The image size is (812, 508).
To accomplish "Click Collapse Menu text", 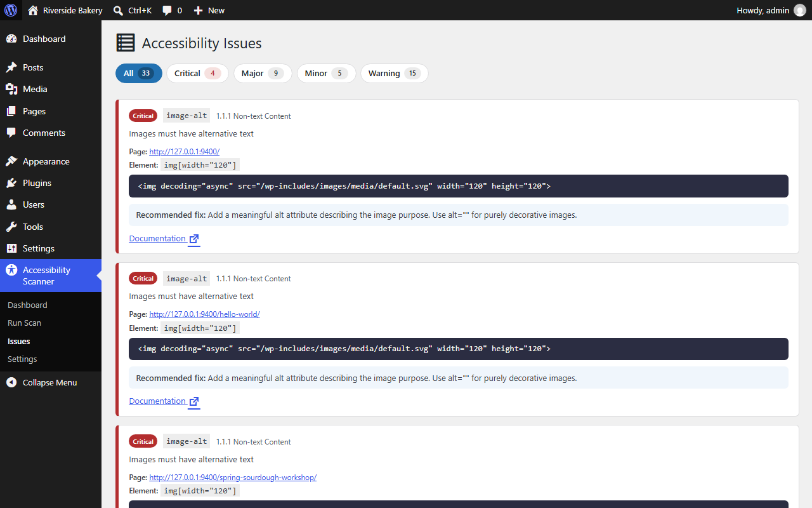I will pos(49,382).
